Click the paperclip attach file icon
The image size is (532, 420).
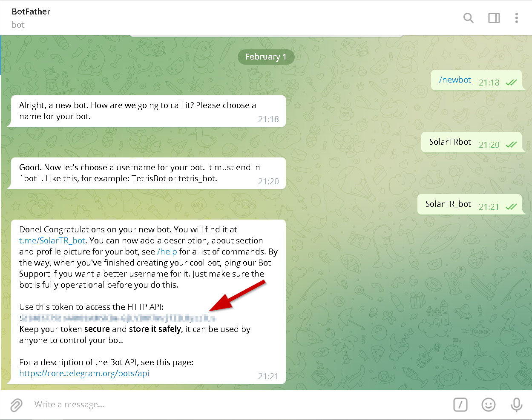point(16,405)
